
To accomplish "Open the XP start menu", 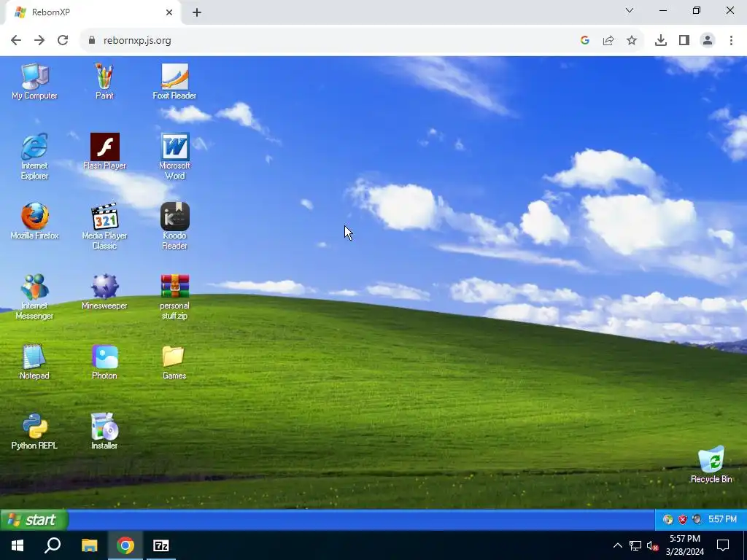I will (x=34, y=519).
